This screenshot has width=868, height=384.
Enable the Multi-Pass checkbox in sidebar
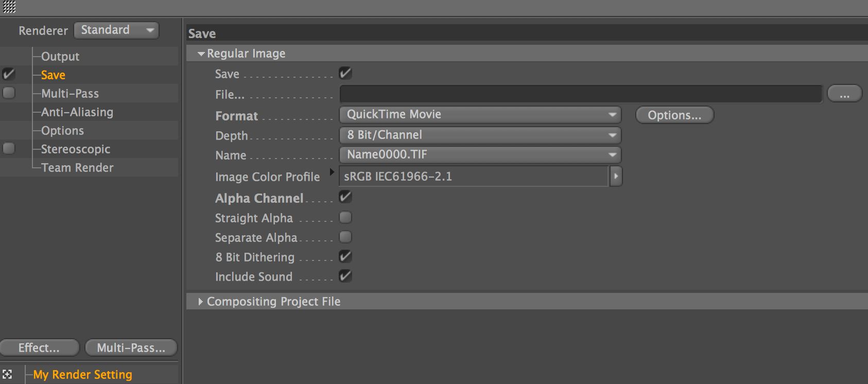(x=9, y=93)
